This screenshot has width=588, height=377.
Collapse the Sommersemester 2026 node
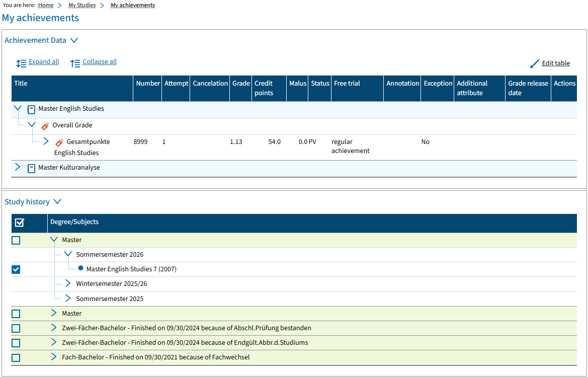68,254
